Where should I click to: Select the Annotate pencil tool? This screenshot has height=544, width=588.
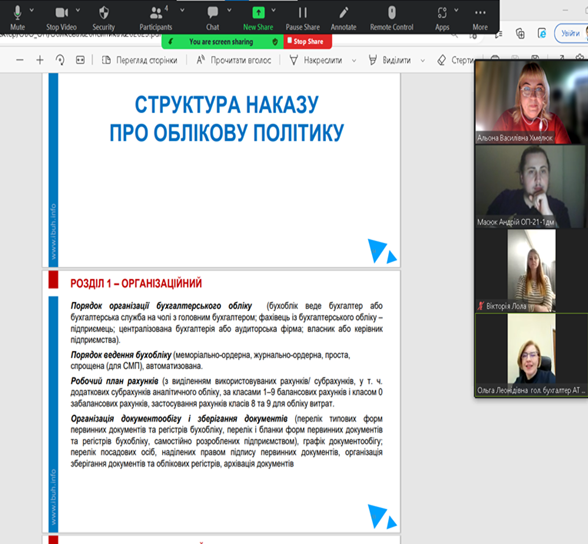344,17
